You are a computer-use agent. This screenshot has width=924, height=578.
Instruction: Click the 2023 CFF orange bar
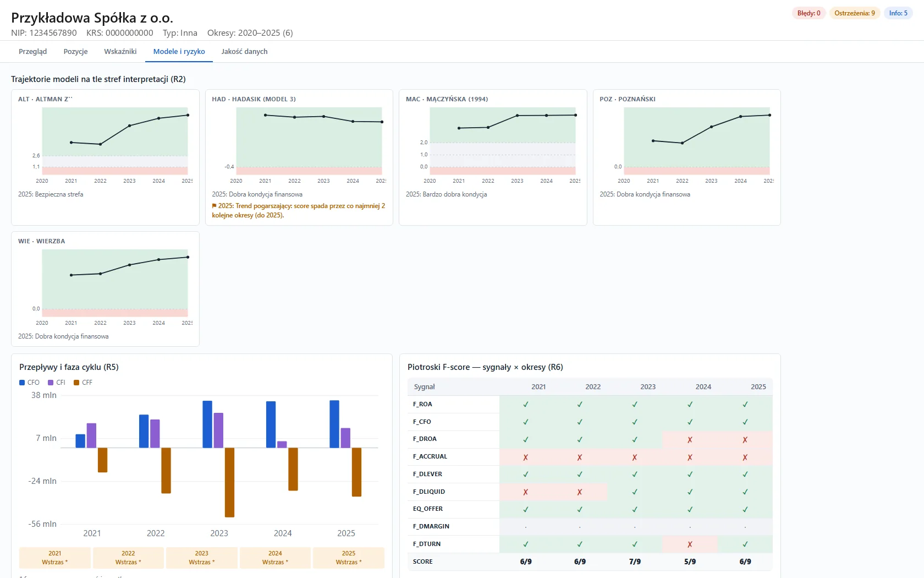click(x=229, y=482)
